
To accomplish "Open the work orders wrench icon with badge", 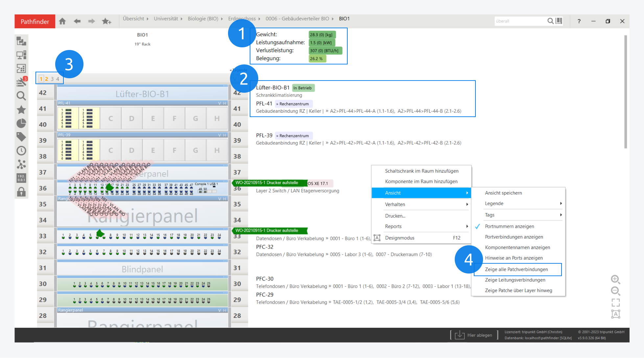I will pos(21,82).
